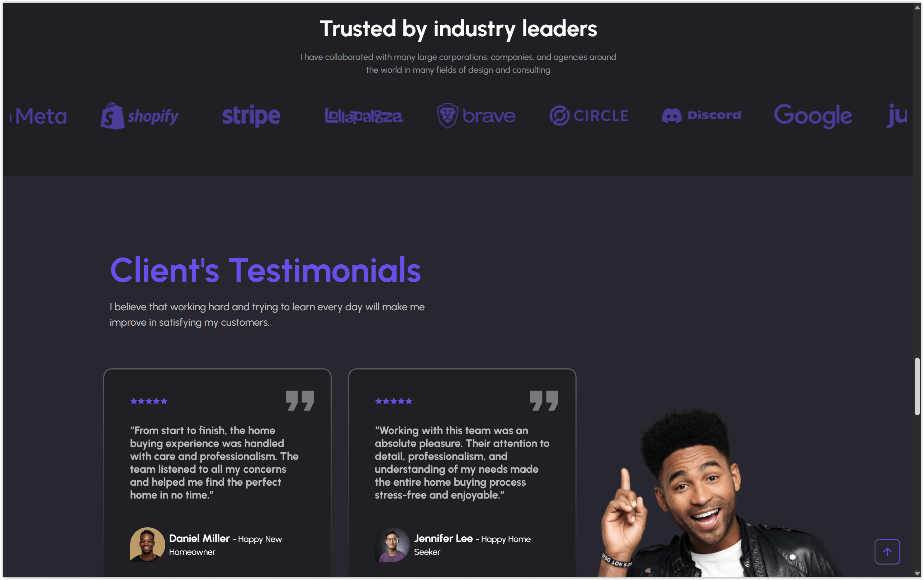Click the scrollbar up arrow
The width and height of the screenshot is (924, 580).
coord(917,7)
